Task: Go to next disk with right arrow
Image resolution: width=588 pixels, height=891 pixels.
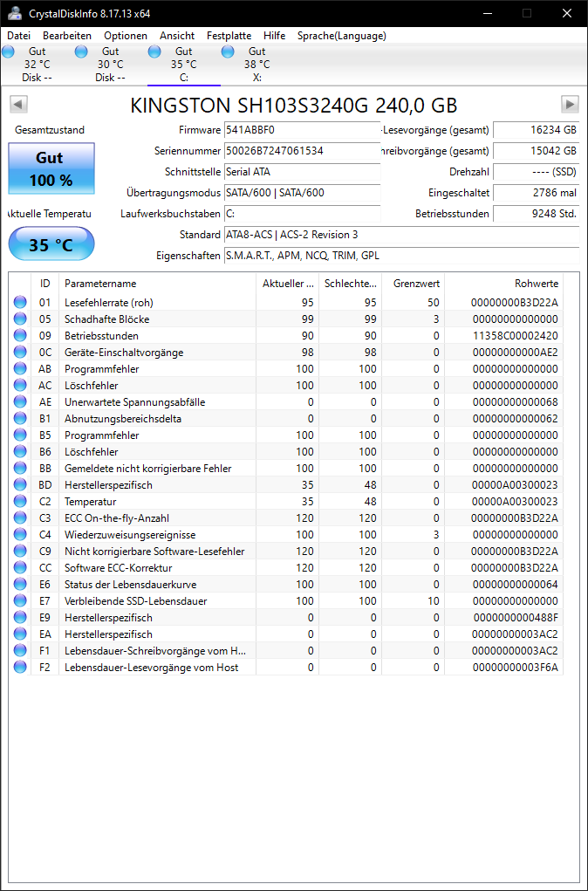Action: tap(570, 104)
